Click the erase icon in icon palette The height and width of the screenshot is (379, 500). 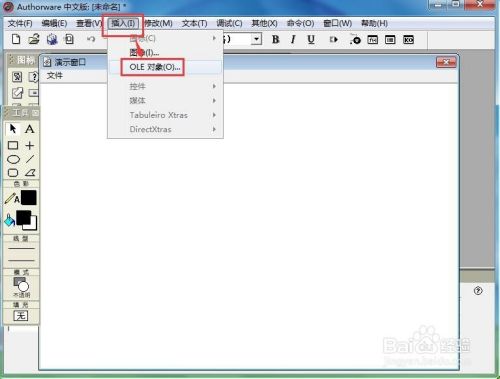point(17,93)
